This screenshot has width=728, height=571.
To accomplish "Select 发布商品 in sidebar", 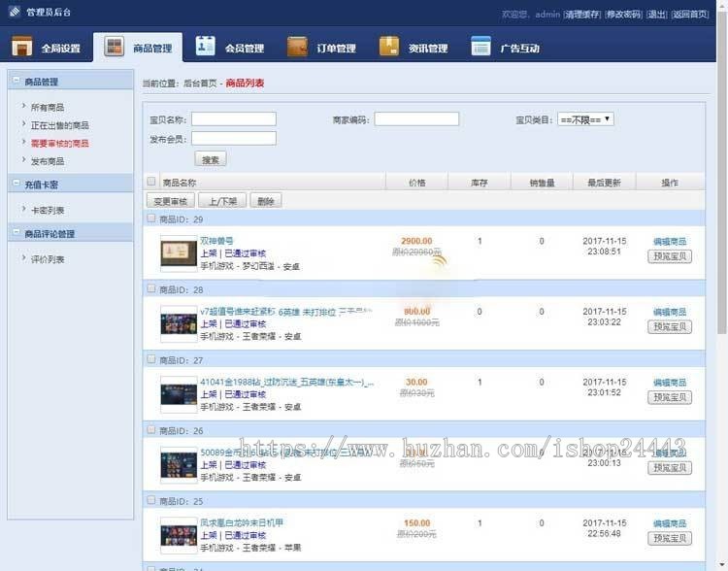I will [x=48, y=161].
